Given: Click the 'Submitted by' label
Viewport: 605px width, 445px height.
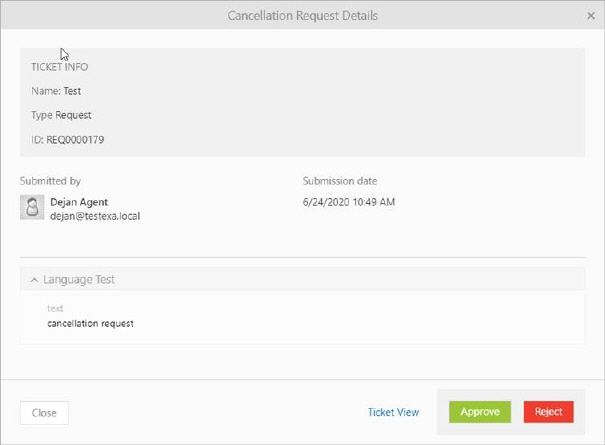Looking at the screenshot, I should coord(50,181).
